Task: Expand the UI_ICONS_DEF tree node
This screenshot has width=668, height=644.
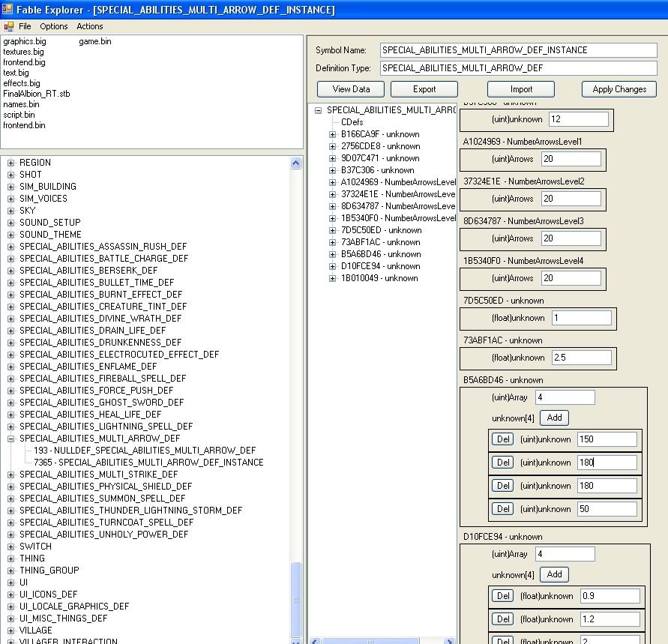Action: point(11,595)
